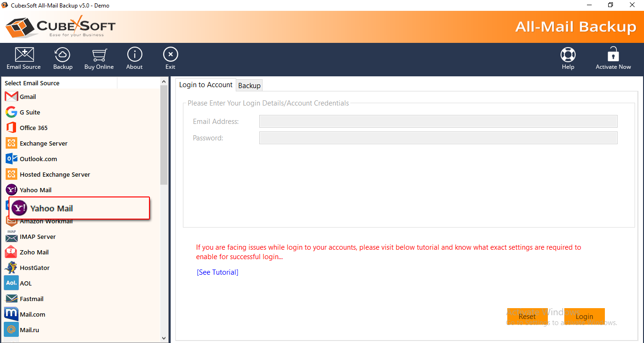
Task: Open the See Tutorial link
Action: tap(217, 272)
